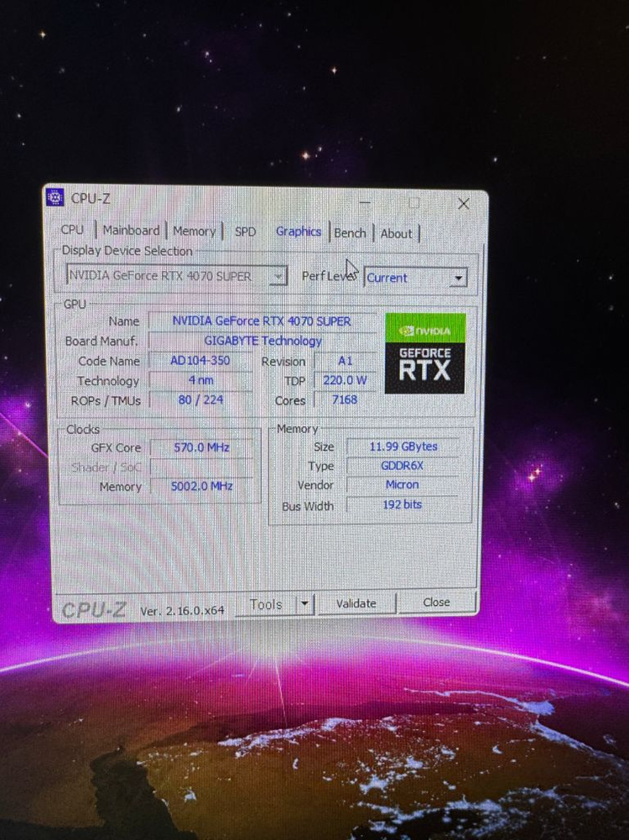Select the Graphics tab

click(x=299, y=232)
